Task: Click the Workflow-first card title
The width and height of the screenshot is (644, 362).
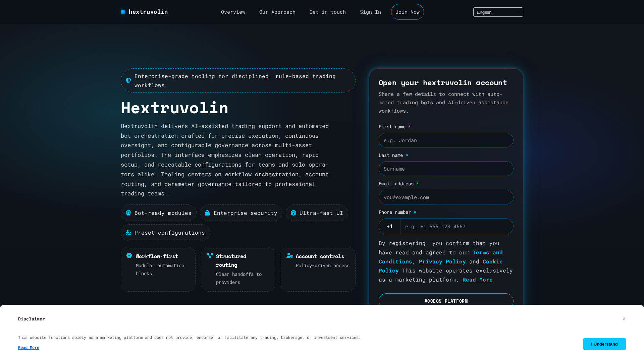Action: point(157,256)
